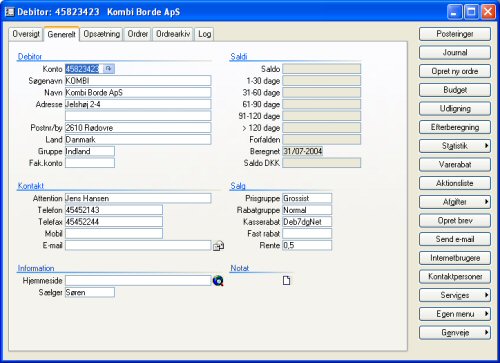Click the Rente field showing 0,5
500x363 pixels.
click(307, 245)
